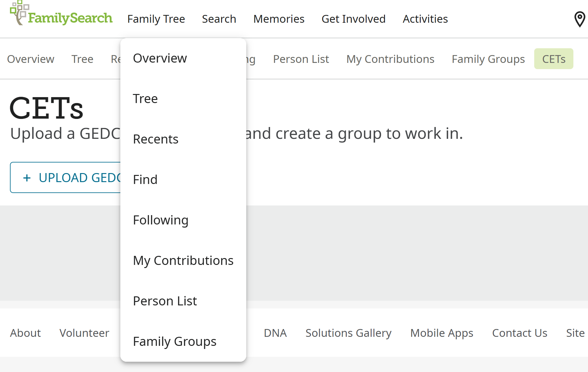
Task: Open the Solutions Gallery footer link
Action: tap(348, 333)
